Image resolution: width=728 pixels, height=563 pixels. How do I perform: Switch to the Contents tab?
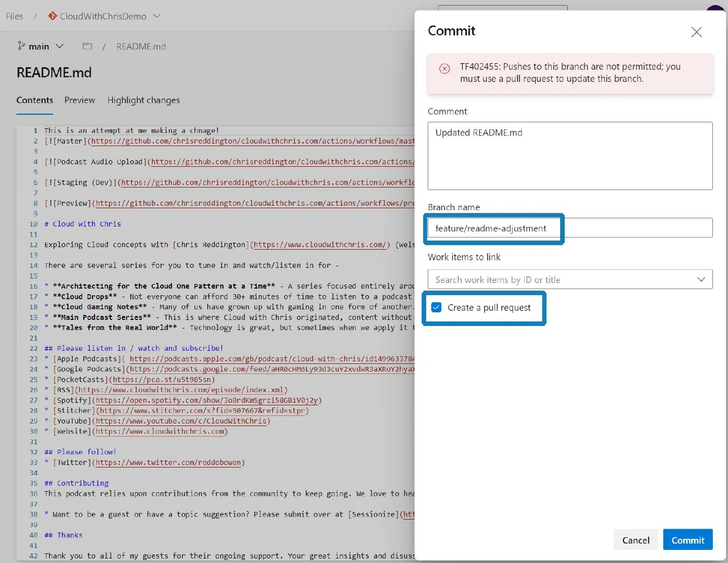[x=34, y=100]
